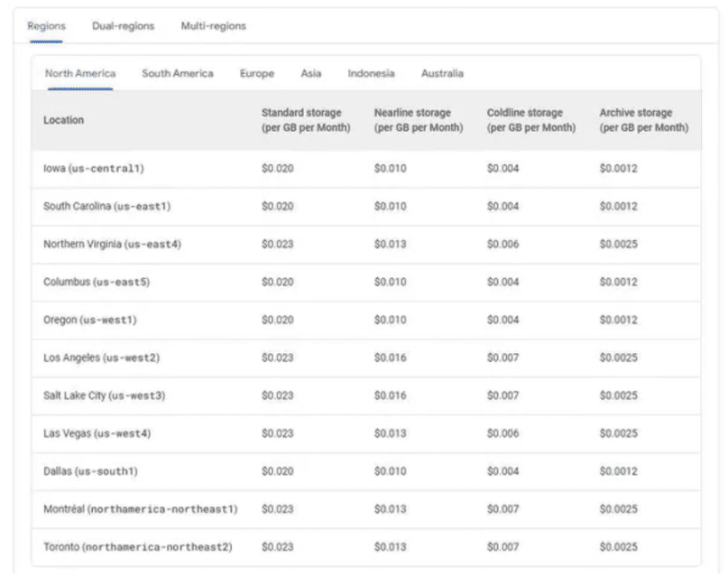Select the North America tab
The height and width of the screenshot is (575, 728).
(x=80, y=73)
